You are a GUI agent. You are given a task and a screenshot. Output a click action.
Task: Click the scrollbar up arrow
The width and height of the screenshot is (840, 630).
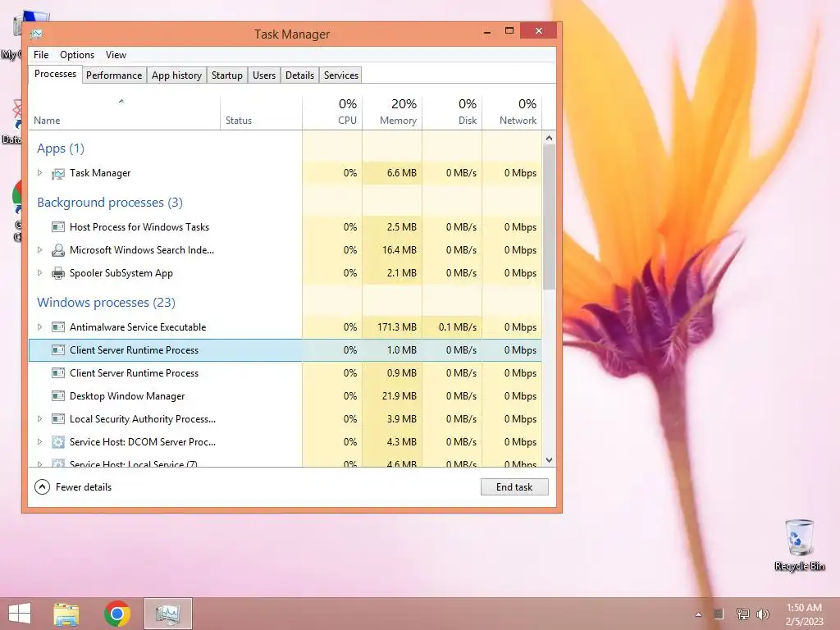549,138
